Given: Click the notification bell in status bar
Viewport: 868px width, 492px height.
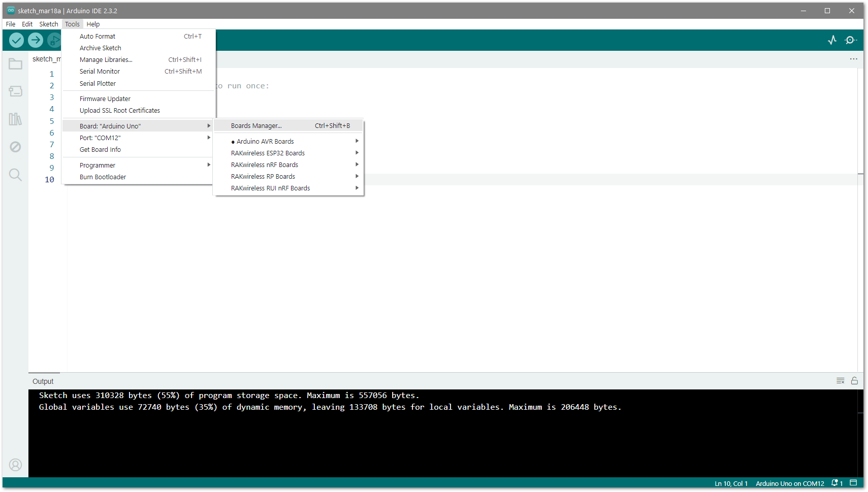Looking at the screenshot, I should coord(837,483).
